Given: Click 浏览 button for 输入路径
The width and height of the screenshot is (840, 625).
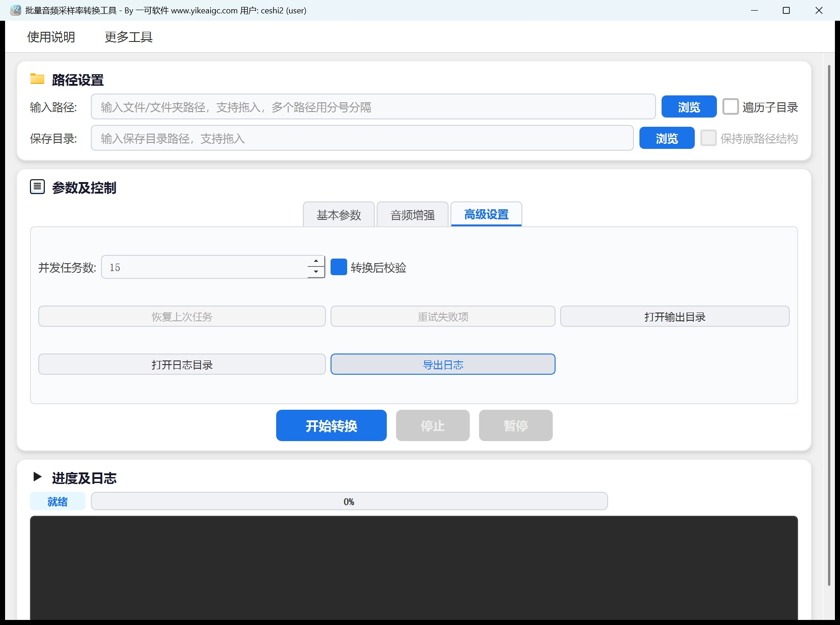Looking at the screenshot, I should pyautogui.click(x=689, y=106).
